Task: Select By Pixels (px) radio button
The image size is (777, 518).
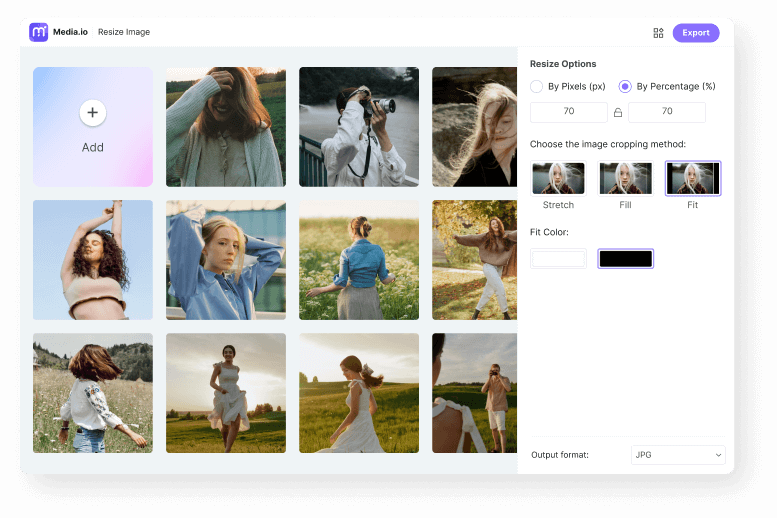Action: pyautogui.click(x=537, y=87)
